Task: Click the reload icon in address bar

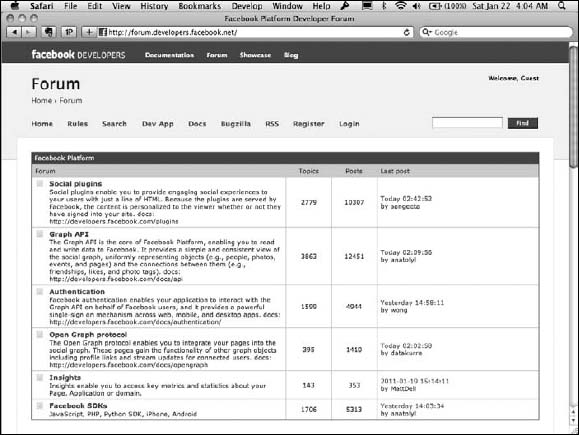Action: tap(407, 32)
